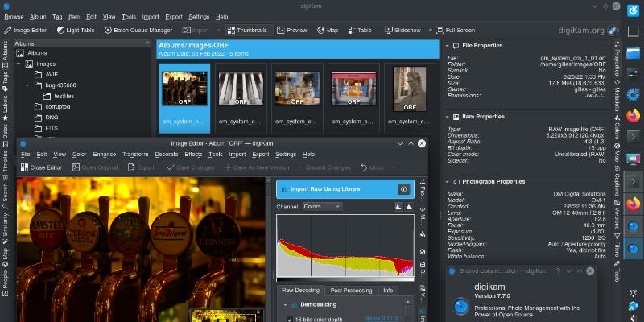Click the Import Raw info icon
The width and height of the screenshot is (644, 322).
coord(403,189)
